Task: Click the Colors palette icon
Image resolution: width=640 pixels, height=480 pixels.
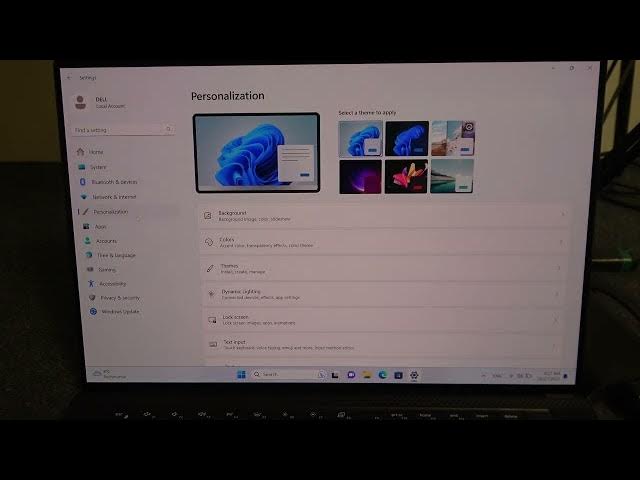Action: [x=209, y=242]
